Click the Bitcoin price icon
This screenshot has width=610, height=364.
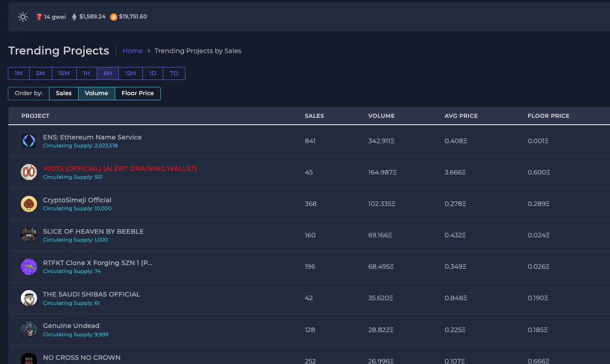pyautogui.click(x=113, y=17)
